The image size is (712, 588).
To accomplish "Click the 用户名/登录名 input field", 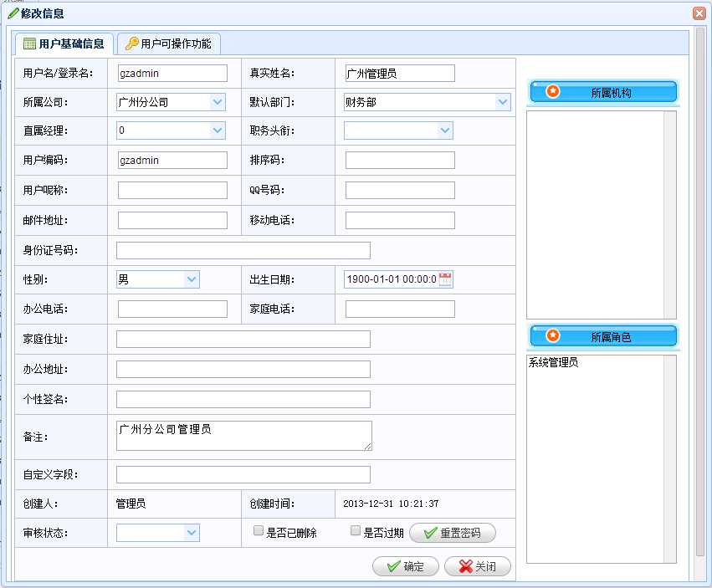I will pyautogui.click(x=172, y=73).
